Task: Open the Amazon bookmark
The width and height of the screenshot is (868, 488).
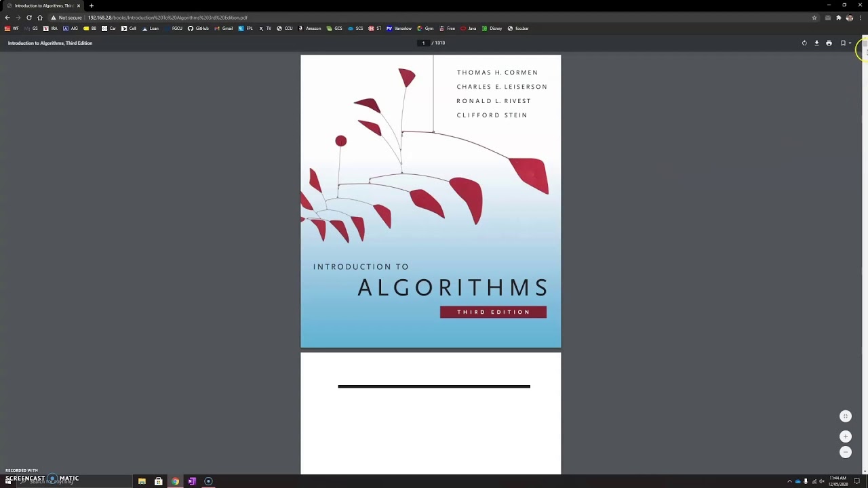Action: (309, 28)
